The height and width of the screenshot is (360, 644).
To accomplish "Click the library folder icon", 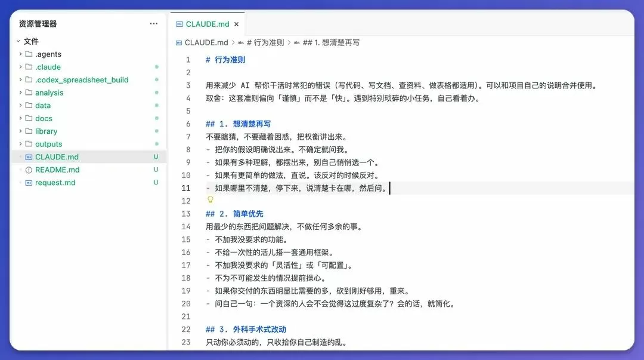I will pos(29,131).
